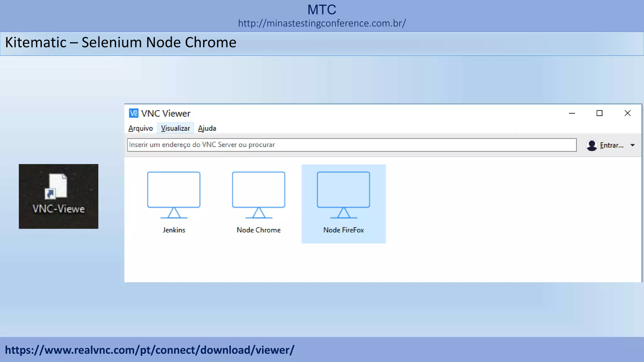This screenshot has width=644, height=362.
Task: Click the Entrar sign-in button
Action: tap(611, 145)
